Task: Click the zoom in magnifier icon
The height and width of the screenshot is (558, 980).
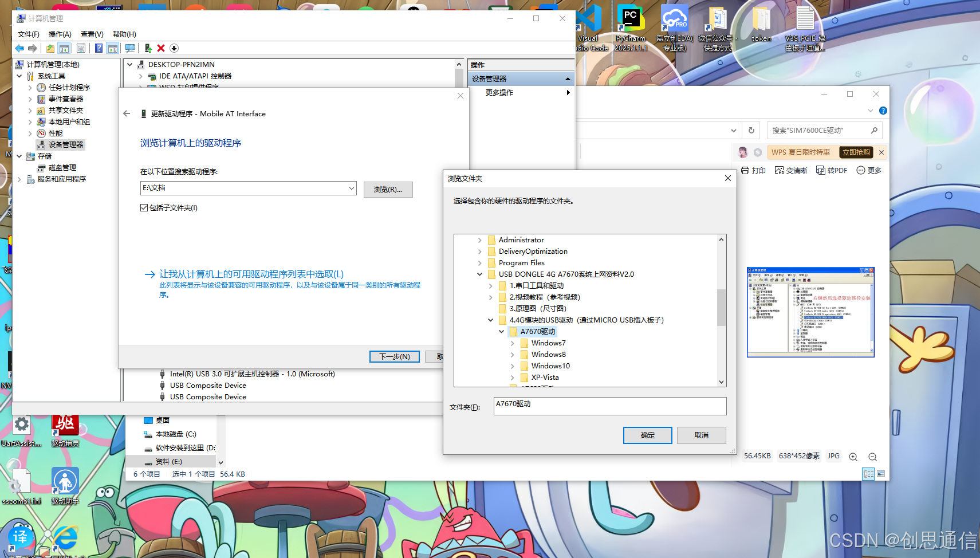Action: pos(853,457)
